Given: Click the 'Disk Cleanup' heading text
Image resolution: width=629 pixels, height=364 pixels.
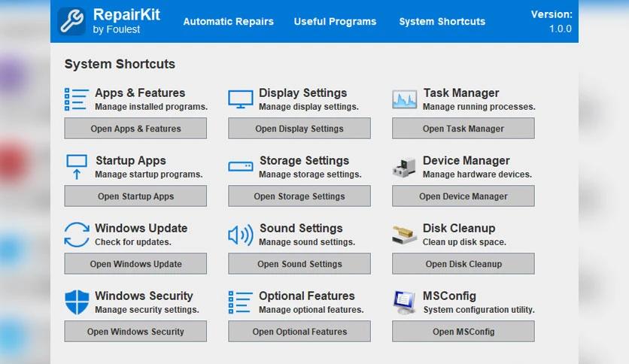Looking at the screenshot, I should [459, 229].
